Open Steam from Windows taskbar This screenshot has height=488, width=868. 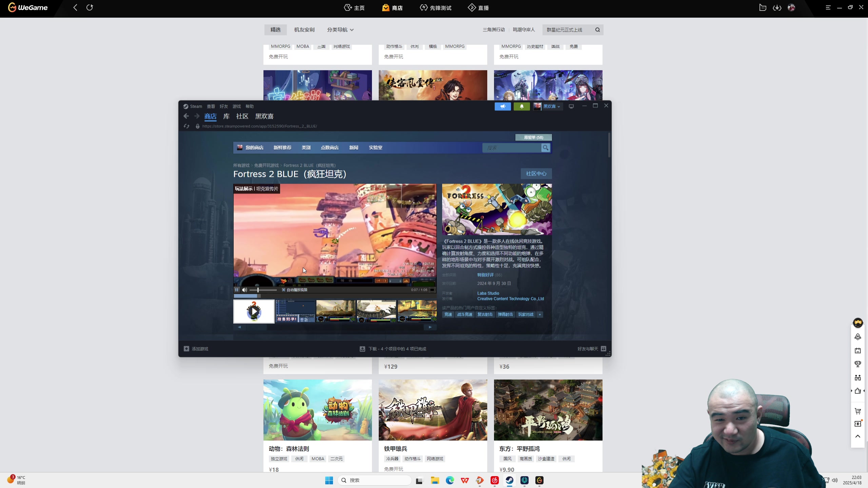(510, 480)
